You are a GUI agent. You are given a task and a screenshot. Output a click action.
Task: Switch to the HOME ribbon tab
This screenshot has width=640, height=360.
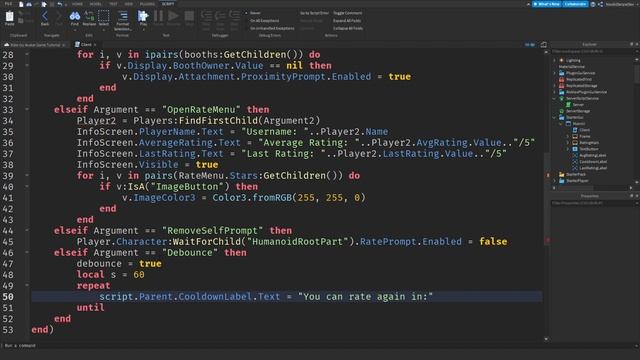77,4
